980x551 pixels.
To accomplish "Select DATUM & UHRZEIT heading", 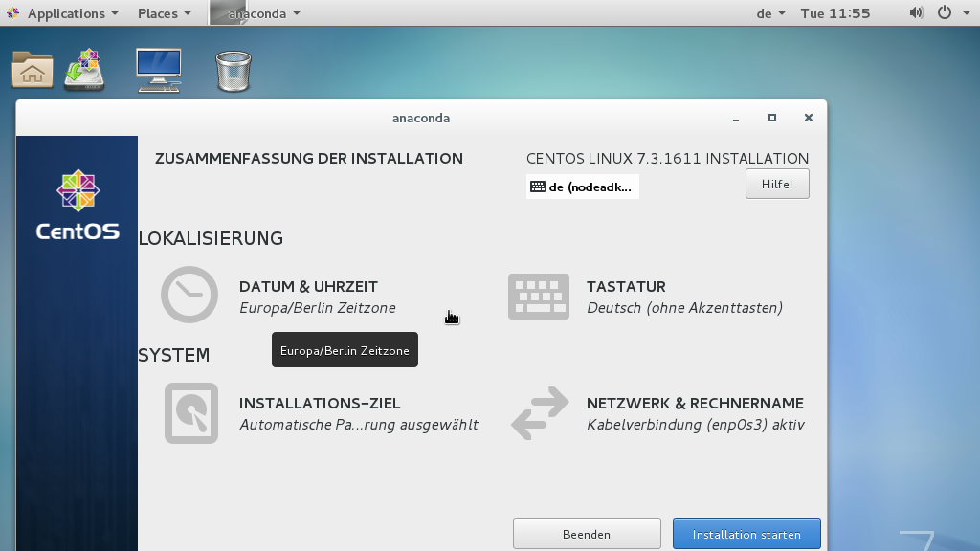I will pos(308,287).
